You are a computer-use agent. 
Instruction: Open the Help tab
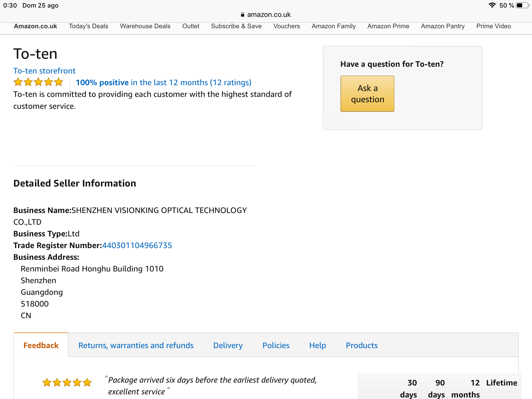(x=317, y=345)
